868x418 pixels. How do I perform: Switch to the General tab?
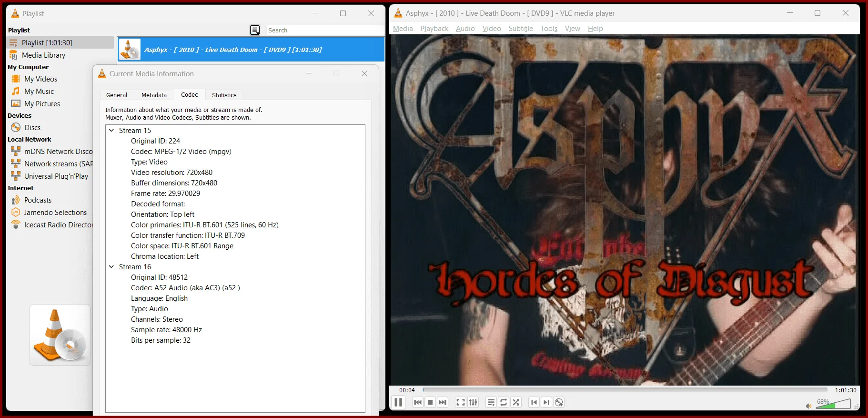point(117,95)
